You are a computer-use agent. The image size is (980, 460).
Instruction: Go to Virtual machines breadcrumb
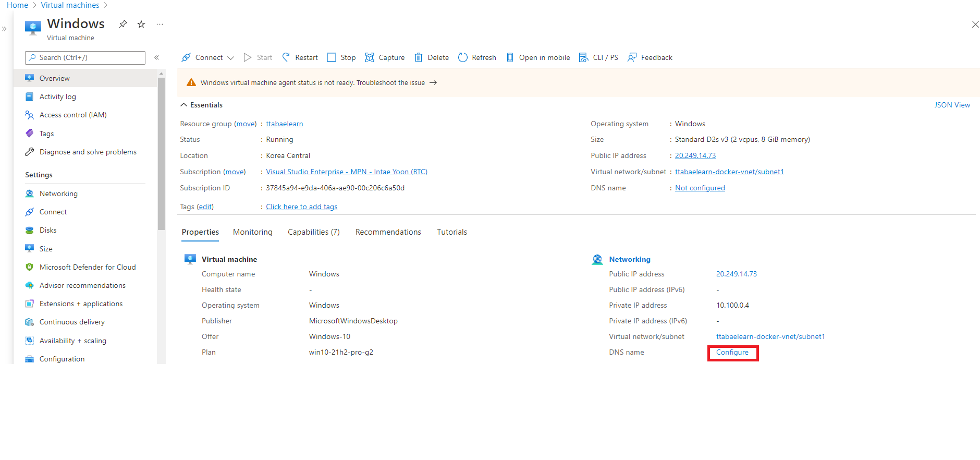click(70, 5)
